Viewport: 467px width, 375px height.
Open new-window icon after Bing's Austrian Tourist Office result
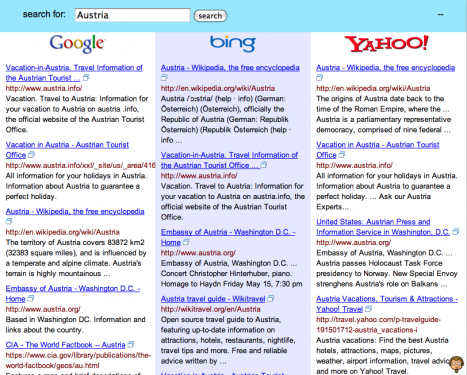click(x=263, y=165)
